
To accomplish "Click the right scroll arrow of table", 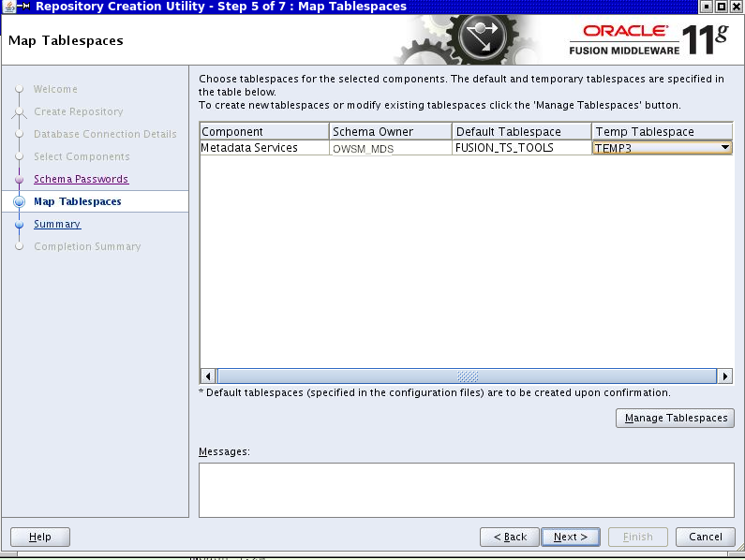I will pos(724,376).
